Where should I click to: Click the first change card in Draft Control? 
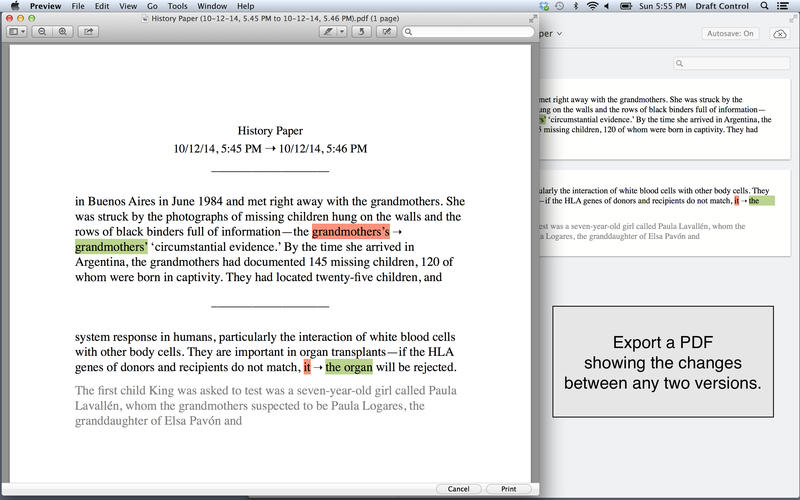(x=664, y=119)
